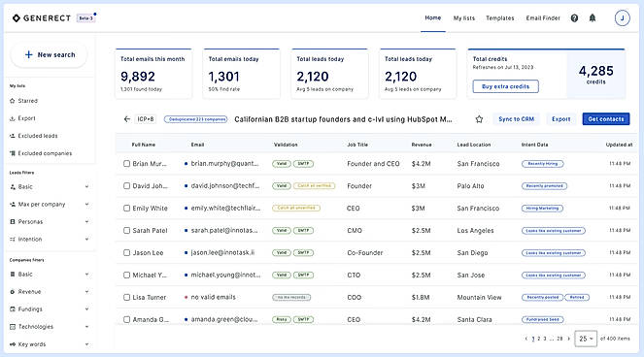The image size is (644, 357).
Task: Go back using the left arrow icon
Action: click(126, 119)
